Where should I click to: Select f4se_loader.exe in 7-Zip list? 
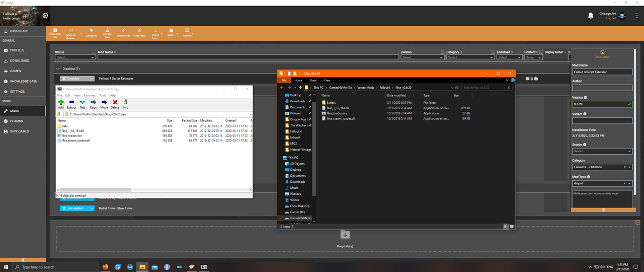[71, 135]
